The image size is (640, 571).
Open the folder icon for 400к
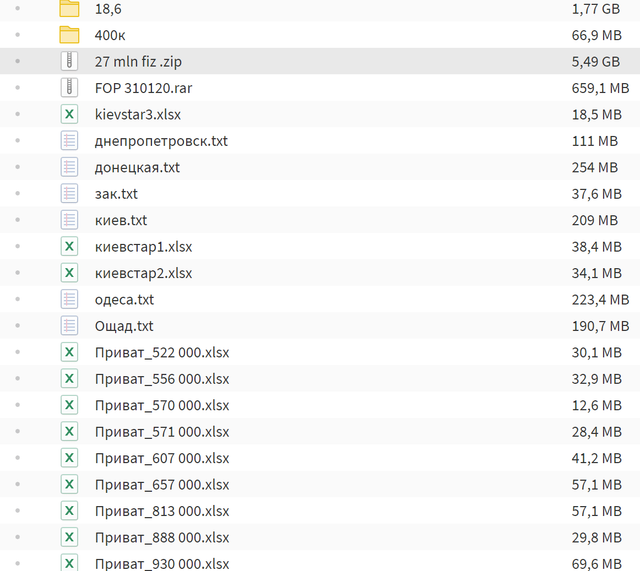pyautogui.click(x=69, y=35)
